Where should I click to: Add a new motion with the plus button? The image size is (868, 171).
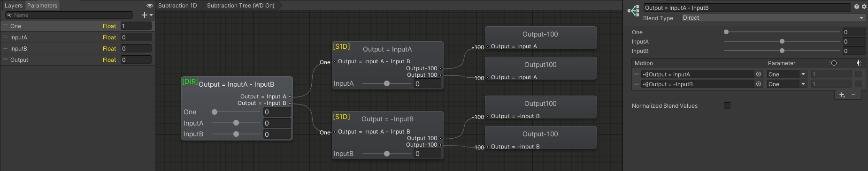click(842, 95)
